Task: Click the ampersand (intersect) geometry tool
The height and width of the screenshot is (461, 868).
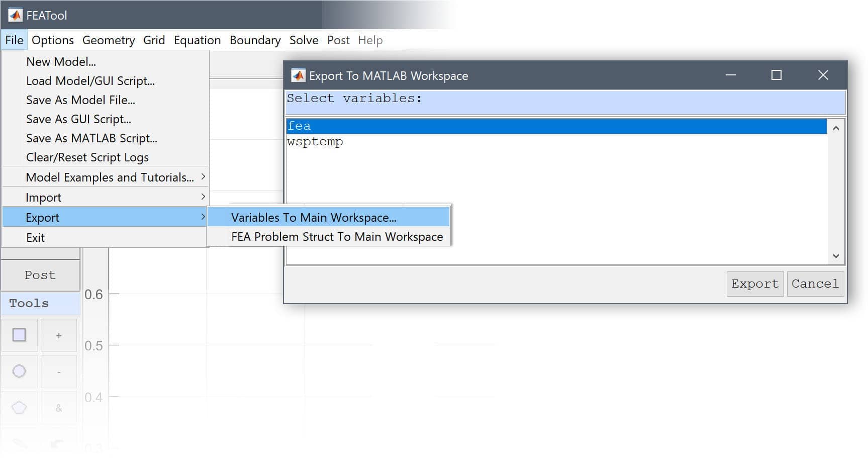Action: tap(59, 408)
